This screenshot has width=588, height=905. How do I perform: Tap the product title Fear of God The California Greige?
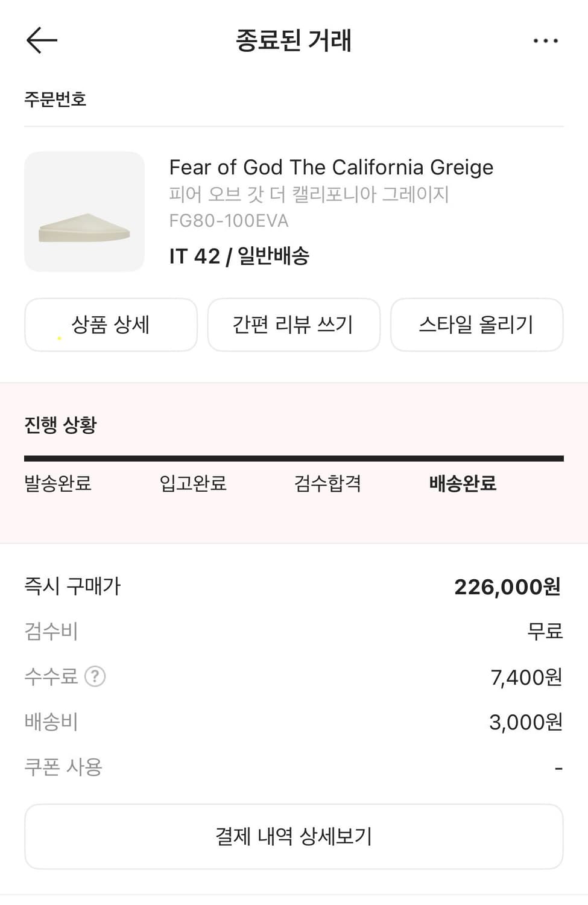pos(331,167)
